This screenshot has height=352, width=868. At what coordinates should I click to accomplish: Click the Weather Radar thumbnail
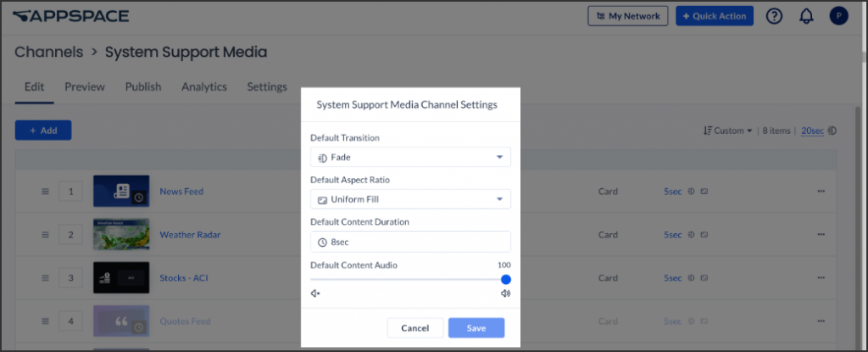click(x=121, y=234)
